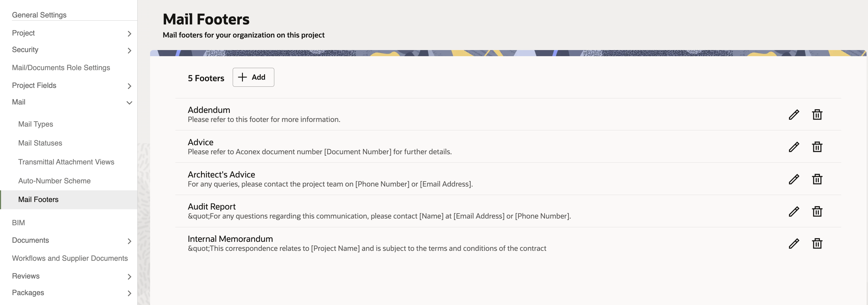Screen dimensions: 868x305
Task: Delete the Advice footer with trash icon
Action: 817,147
